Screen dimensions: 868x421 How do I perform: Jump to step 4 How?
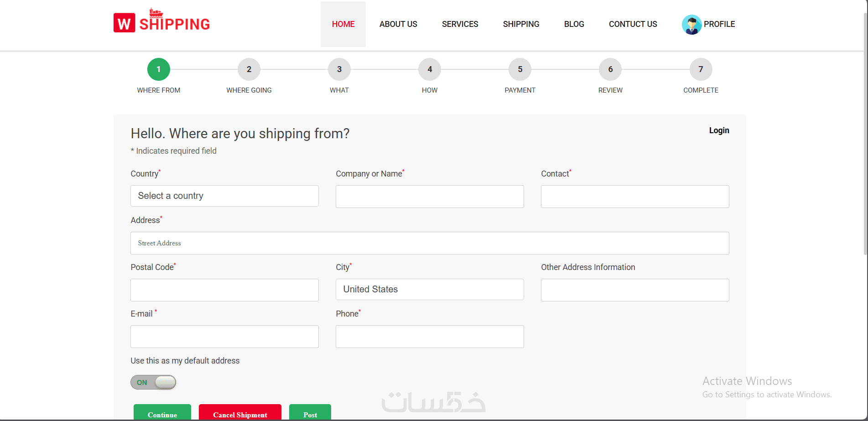point(430,69)
